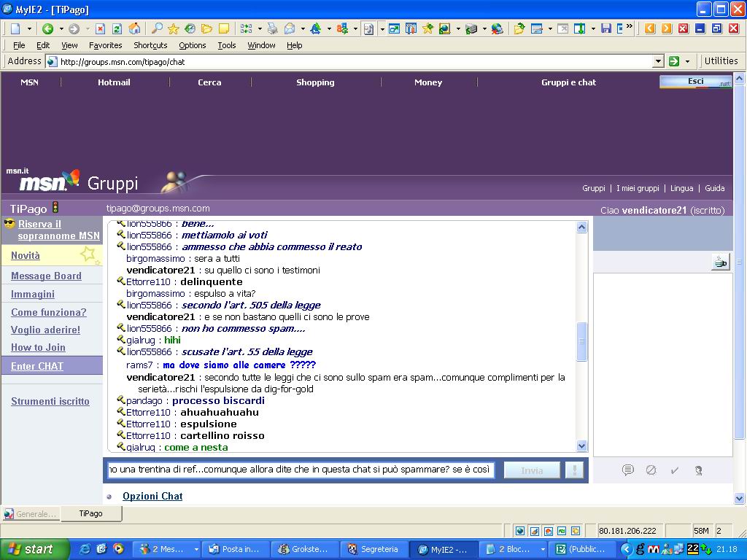747x560 pixels.
Task: Click the Print icon in toolbar
Action: click(x=273, y=29)
